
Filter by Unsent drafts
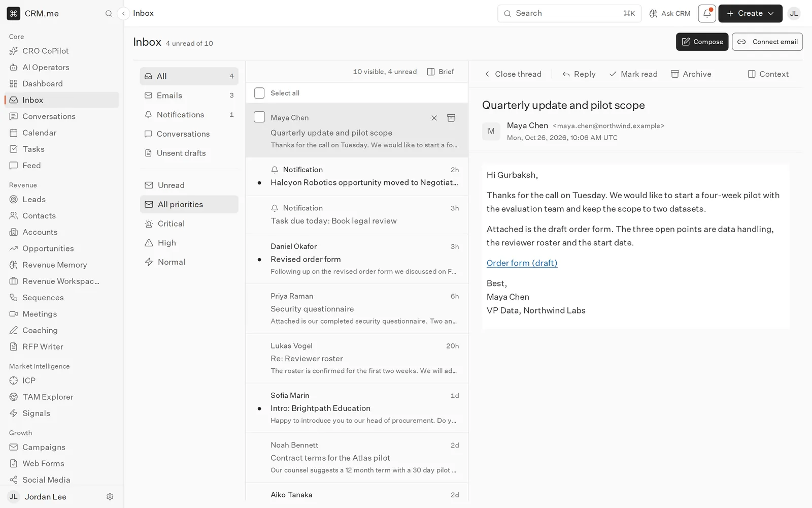coord(189,153)
